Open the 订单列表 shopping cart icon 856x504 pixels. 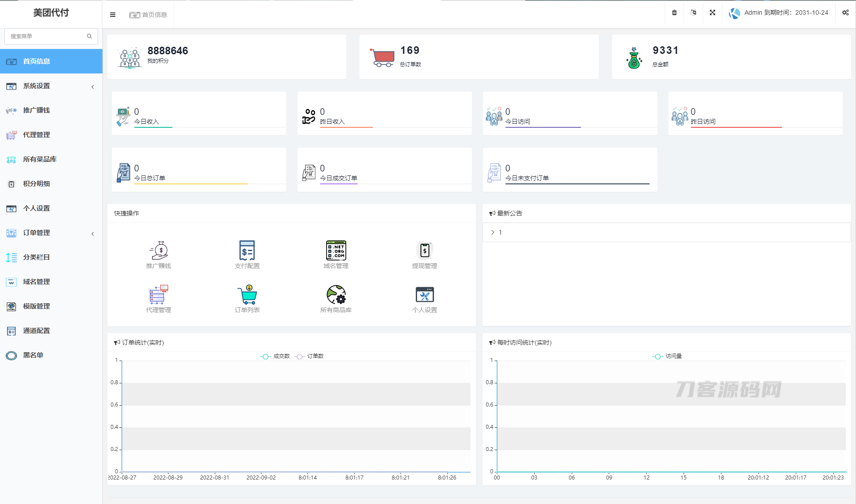point(247,295)
